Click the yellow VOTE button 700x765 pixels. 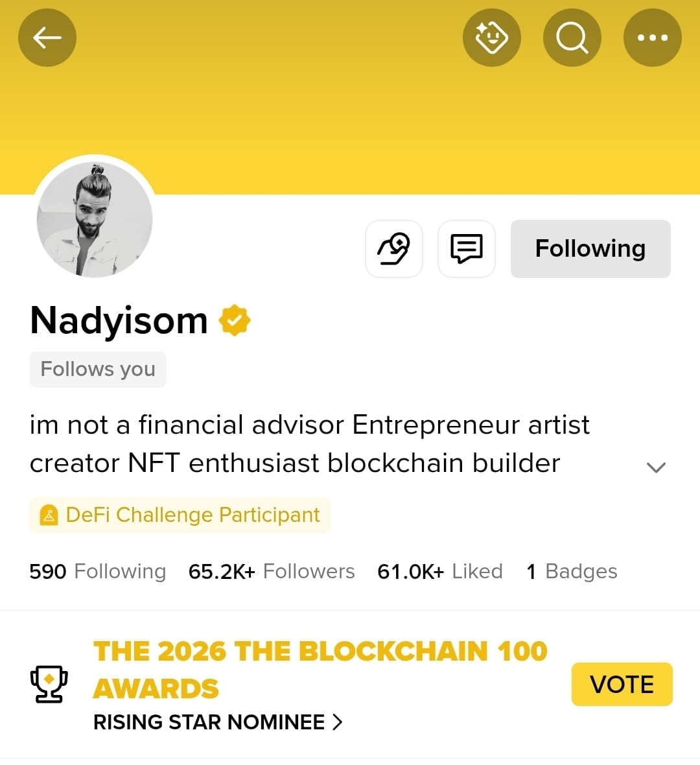point(622,684)
